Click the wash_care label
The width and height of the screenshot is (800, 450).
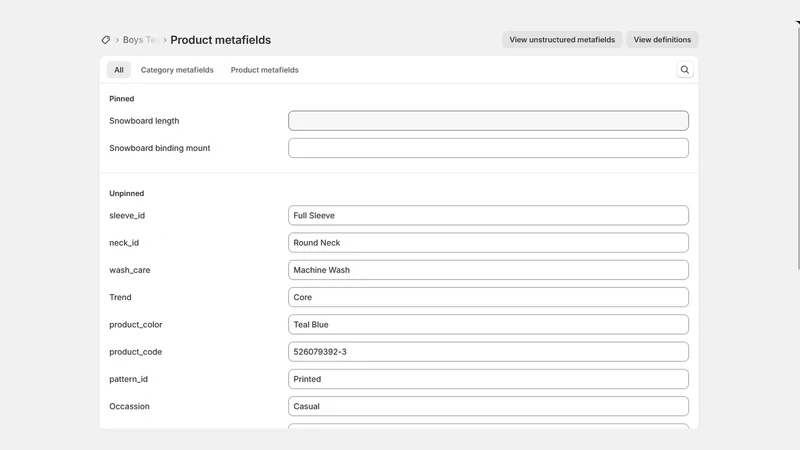pyautogui.click(x=130, y=270)
